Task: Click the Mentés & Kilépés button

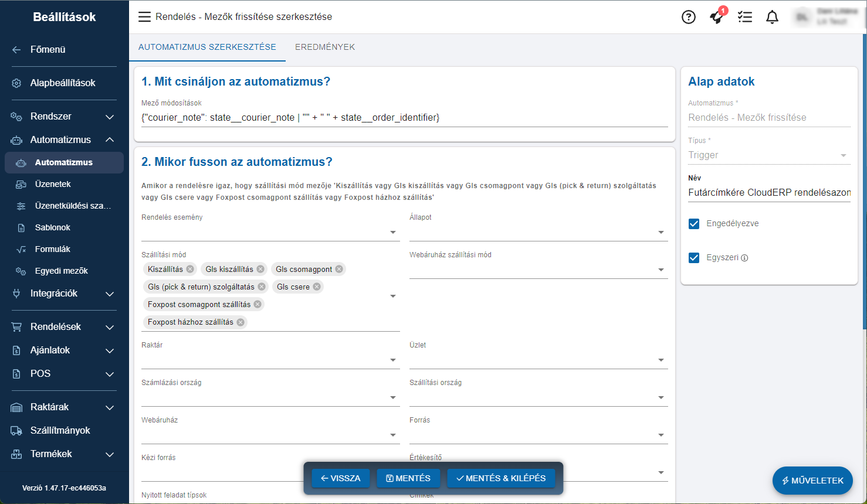Action: tap(501, 478)
